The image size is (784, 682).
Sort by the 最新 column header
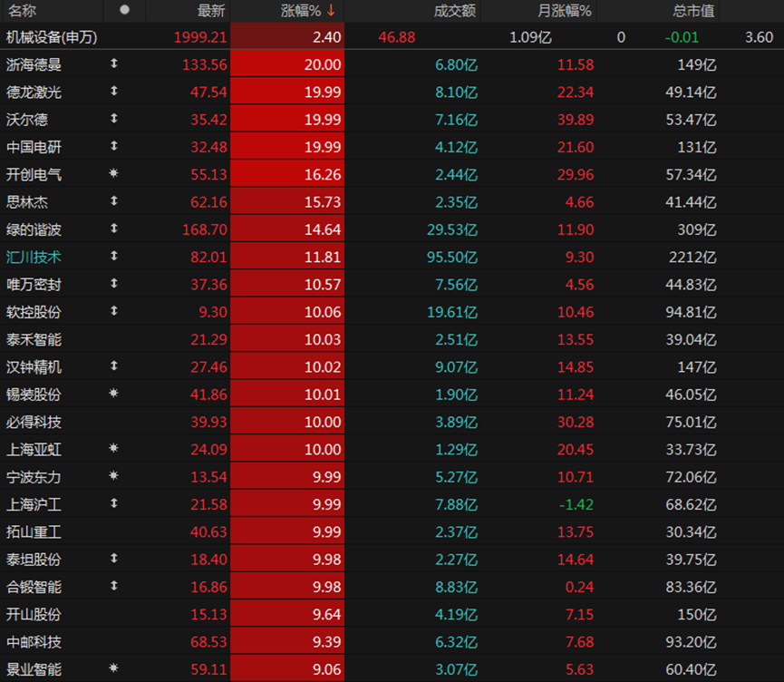[x=211, y=11]
